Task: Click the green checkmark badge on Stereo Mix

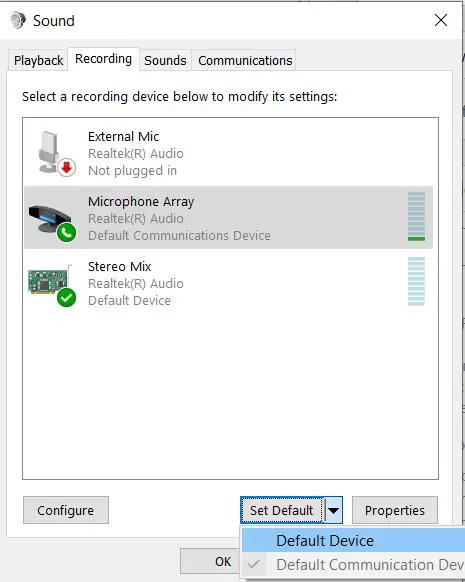Action: pos(66,298)
